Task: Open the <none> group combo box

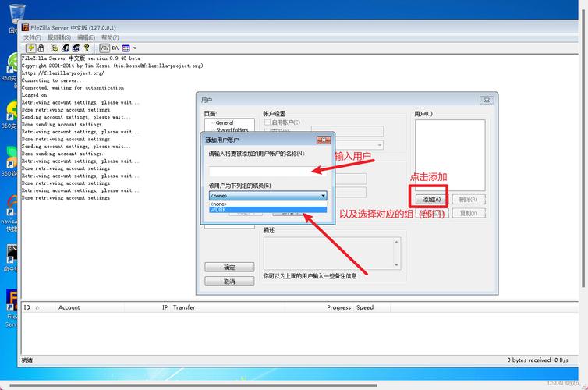Action: [267, 195]
